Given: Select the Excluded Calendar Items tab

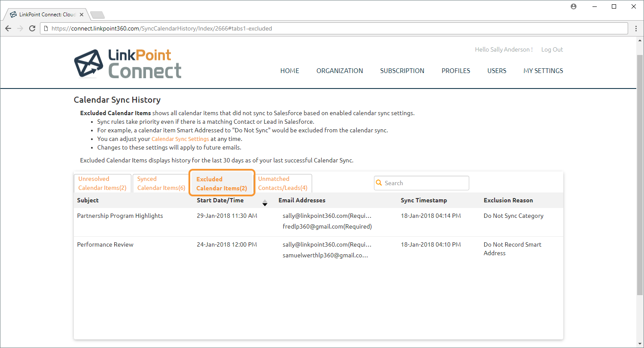Looking at the screenshot, I should point(222,183).
